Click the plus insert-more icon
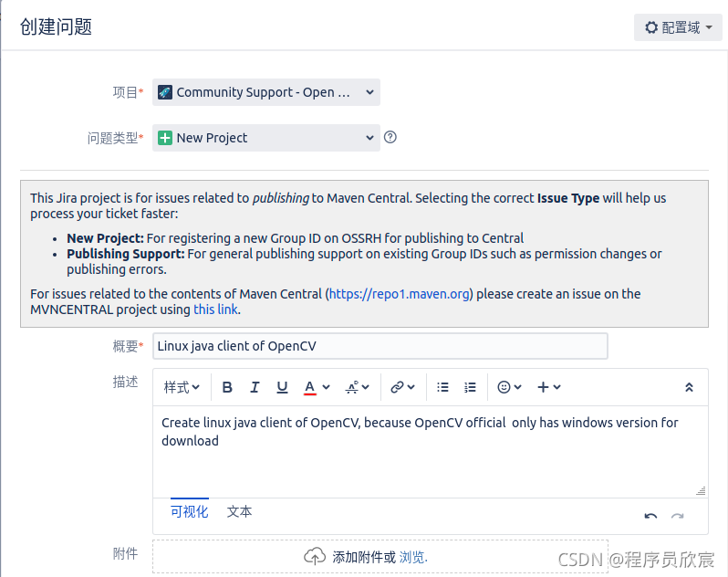This screenshot has height=577, width=728. 544,387
